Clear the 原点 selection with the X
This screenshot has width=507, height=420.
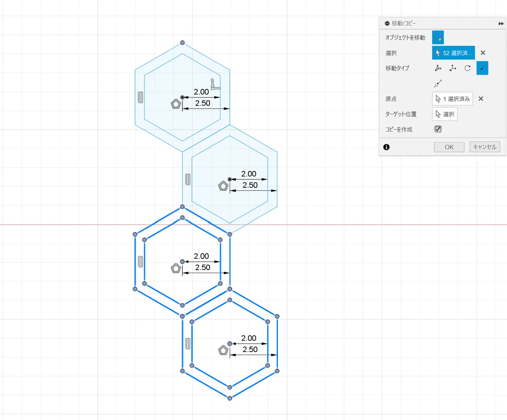point(481,99)
